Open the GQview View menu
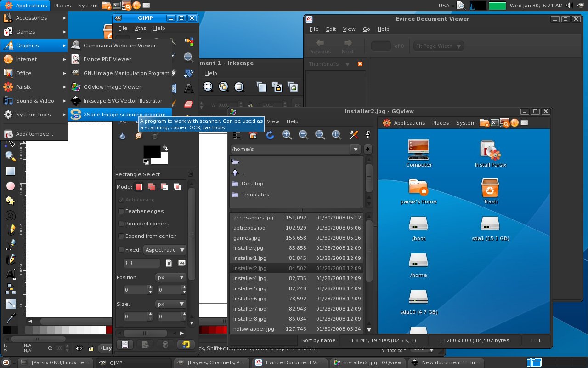Screen dimensions: 588x368 tap(273, 121)
